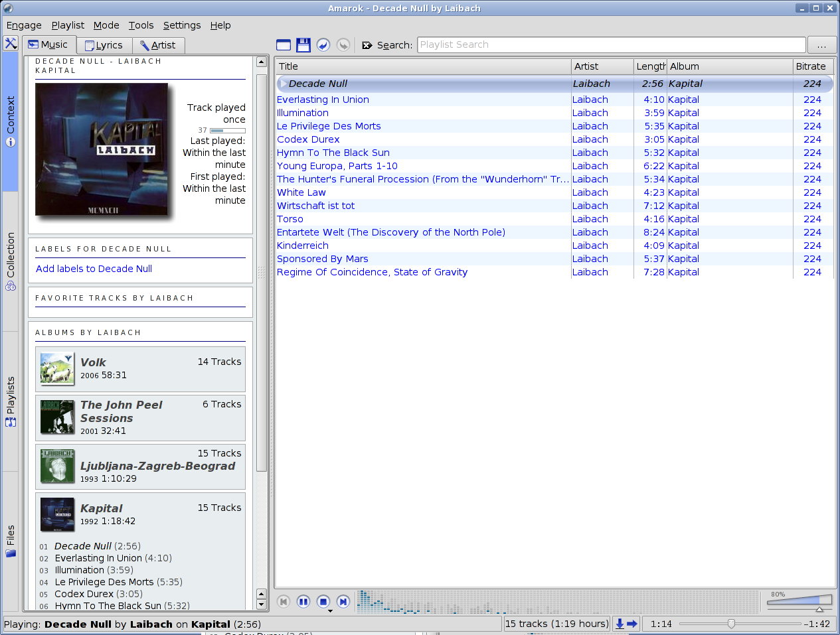Open the Playlist menu
Viewport: 840px width, 635px height.
point(68,25)
